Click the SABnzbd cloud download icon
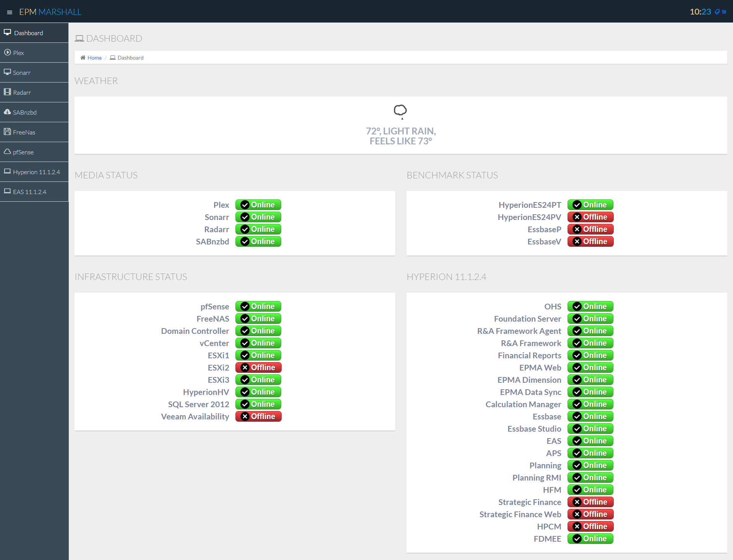Viewport: 733px width, 560px height. (7, 112)
